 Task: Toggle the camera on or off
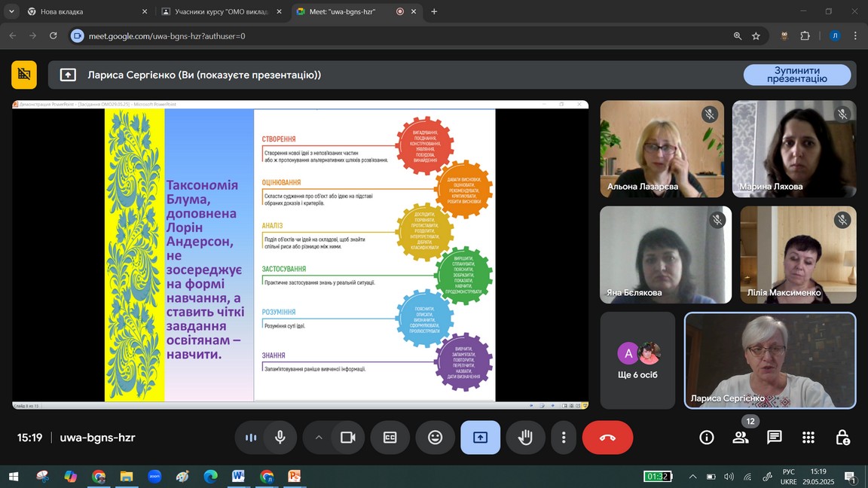(347, 438)
